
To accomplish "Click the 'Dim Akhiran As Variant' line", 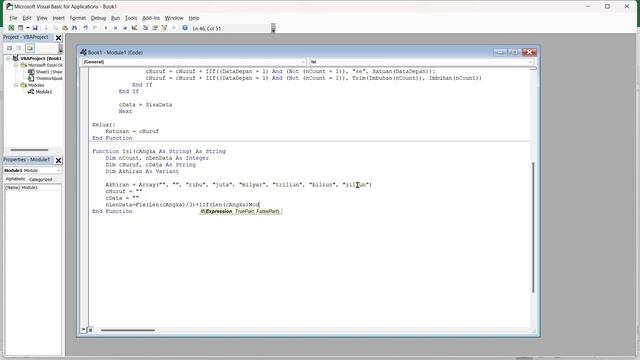I will (142, 171).
